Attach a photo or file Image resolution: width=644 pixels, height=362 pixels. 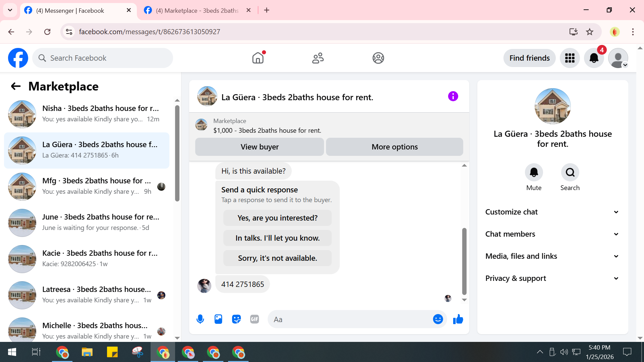point(218,319)
